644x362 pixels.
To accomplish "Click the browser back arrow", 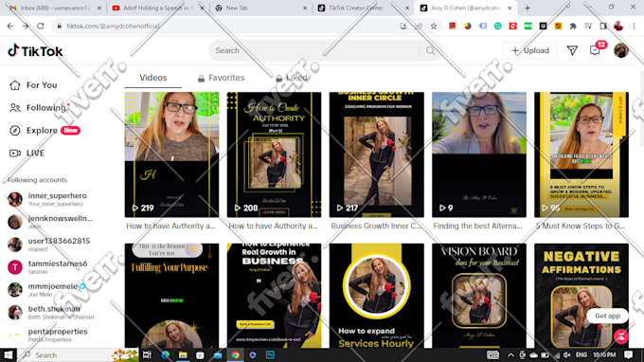I will tap(10, 26).
